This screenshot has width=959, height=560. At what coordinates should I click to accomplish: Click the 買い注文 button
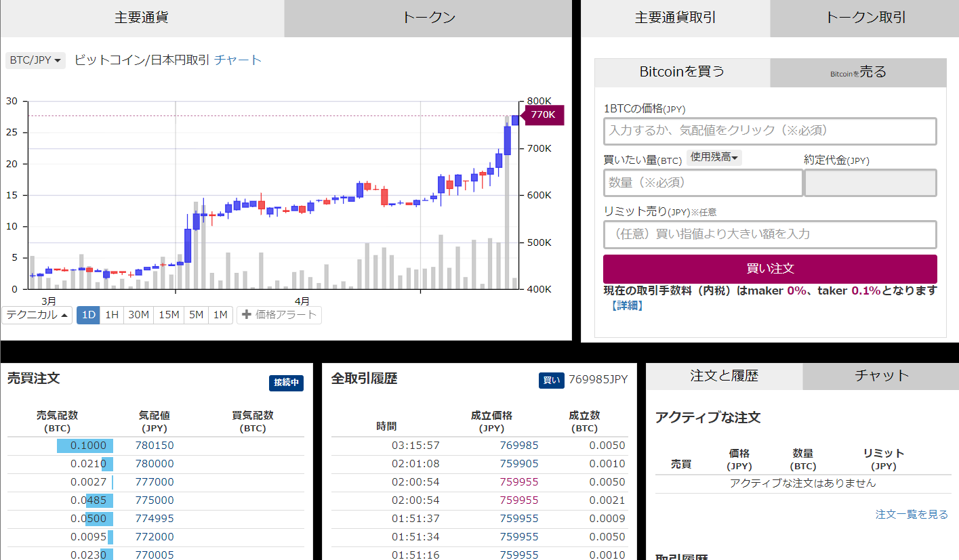[x=770, y=269]
